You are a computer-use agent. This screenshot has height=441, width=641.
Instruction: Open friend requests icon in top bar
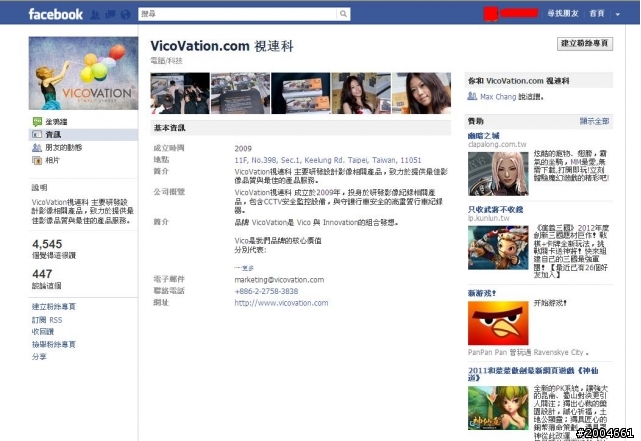(95, 15)
